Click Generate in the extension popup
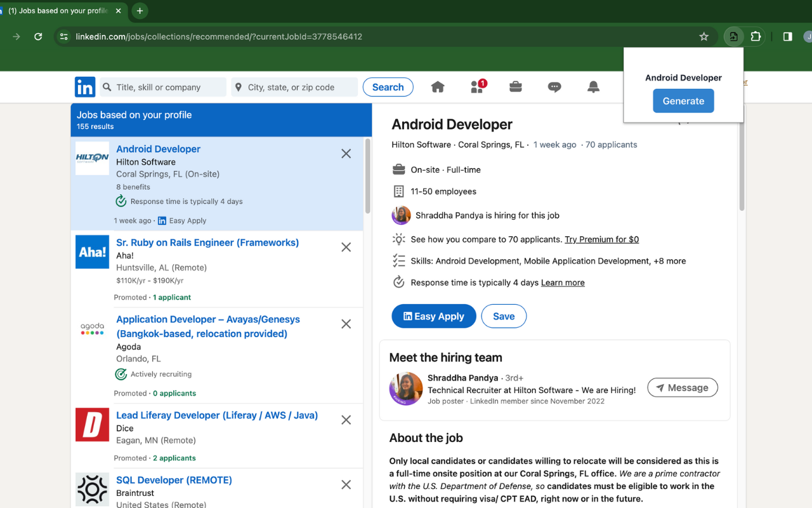The image size is (812, 508). point(683,100)
